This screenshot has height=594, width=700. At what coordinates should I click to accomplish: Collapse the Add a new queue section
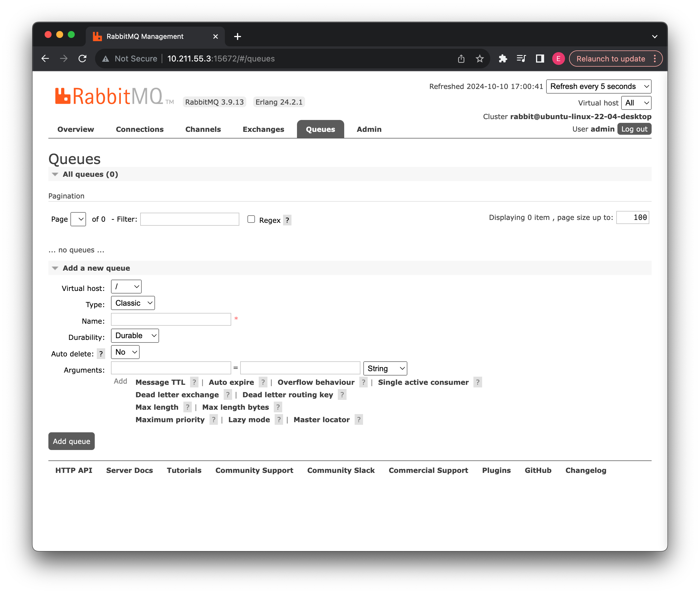coord(55,268)
